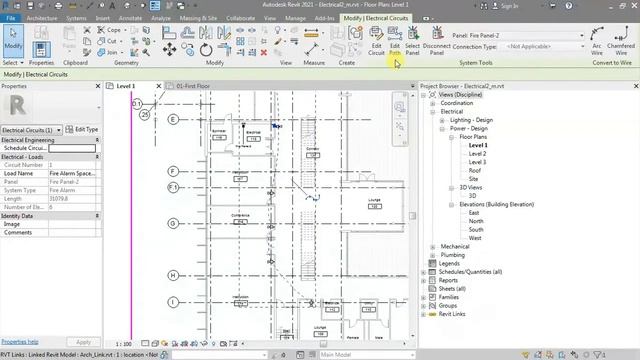The height and width of the screenshot is (360, 640).
Task: Click the Aligned Dimension measure icon
Action: [311, 33]
